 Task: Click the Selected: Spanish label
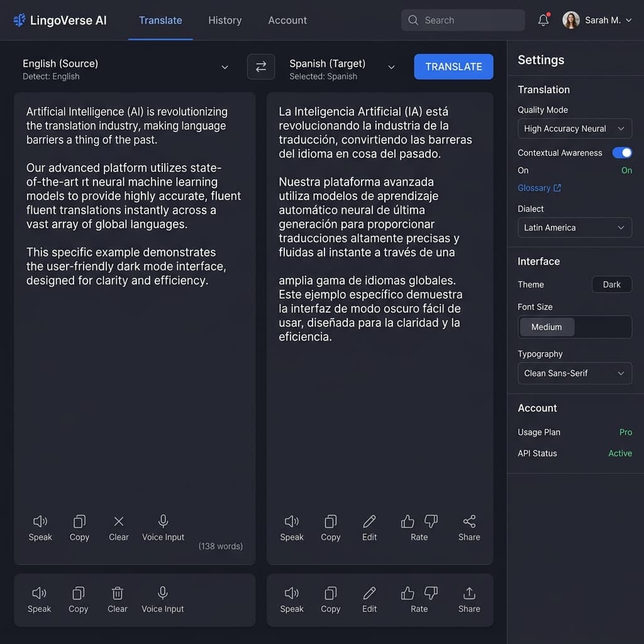(x=323, y=76)
